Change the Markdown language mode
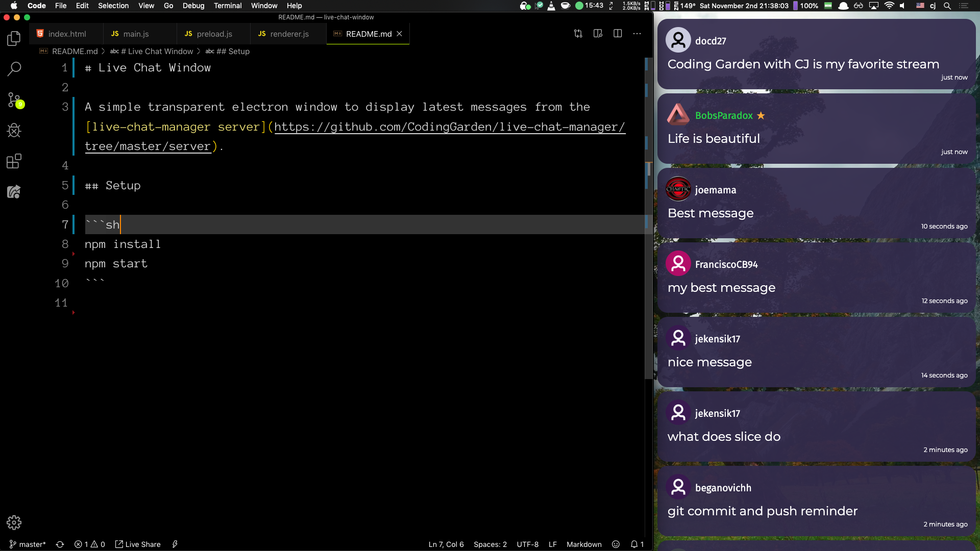Screen dimensions: 980x551 [x=584, y=544]
